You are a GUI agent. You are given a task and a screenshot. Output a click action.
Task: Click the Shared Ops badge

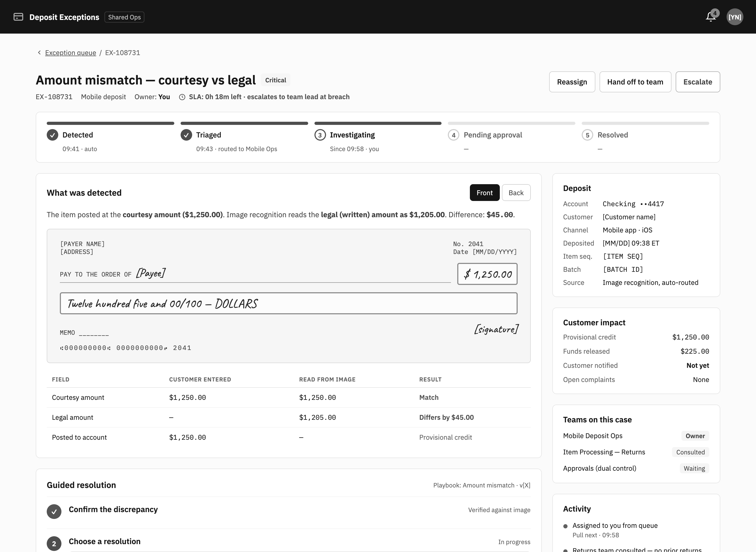tap(124, 17)
